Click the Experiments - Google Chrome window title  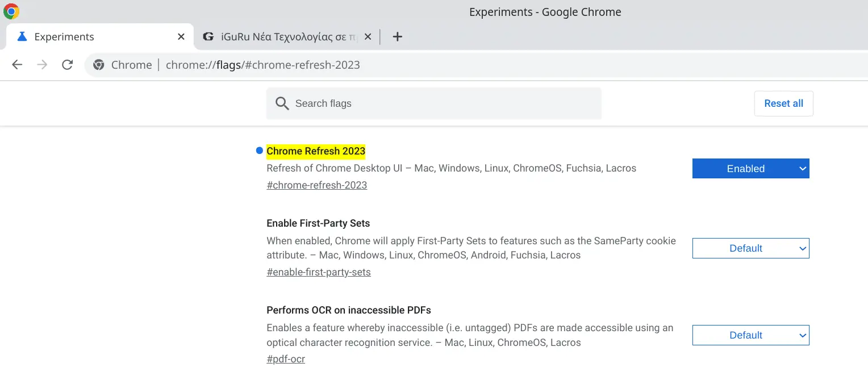click(545, 12)
